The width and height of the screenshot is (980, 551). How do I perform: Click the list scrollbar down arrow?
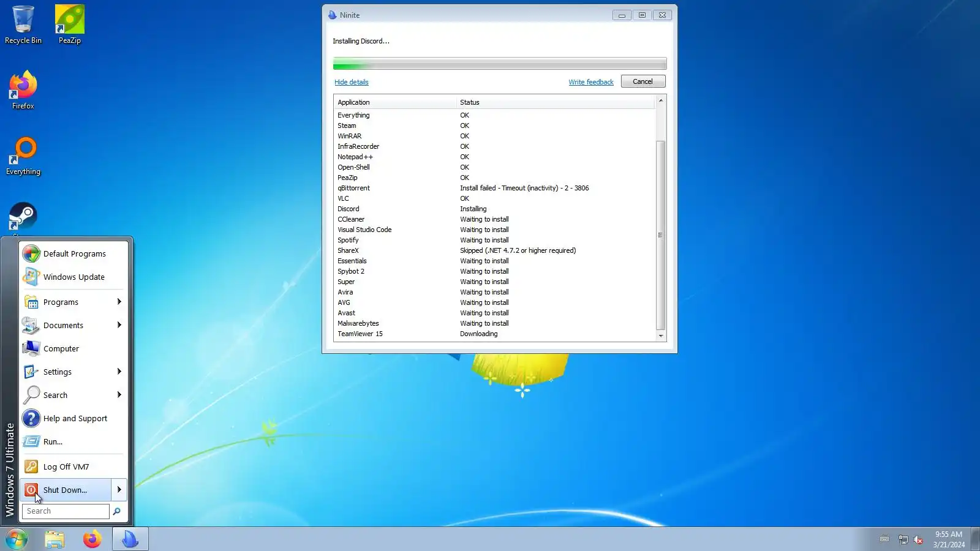coord(661,336)
